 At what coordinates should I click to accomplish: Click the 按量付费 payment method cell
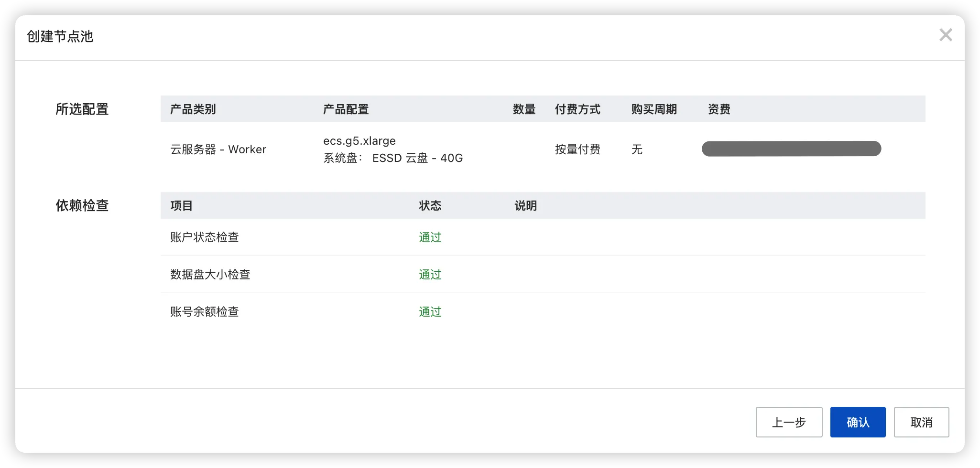tap(577, 149)
